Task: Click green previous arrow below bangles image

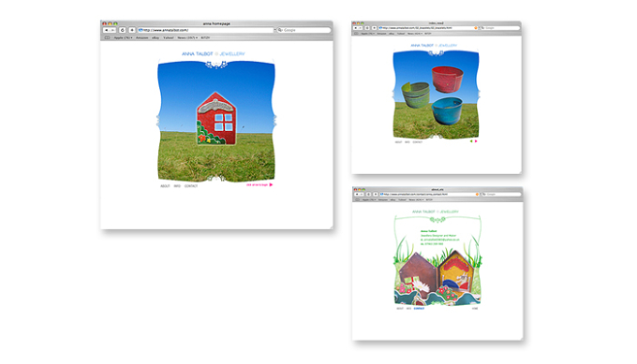Action: point(471,141)
